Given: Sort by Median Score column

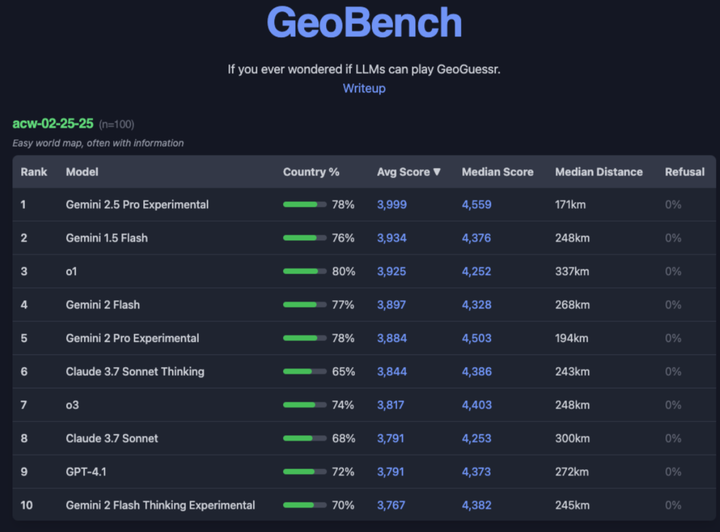Looking at the screenshot, I should [497, 172].
